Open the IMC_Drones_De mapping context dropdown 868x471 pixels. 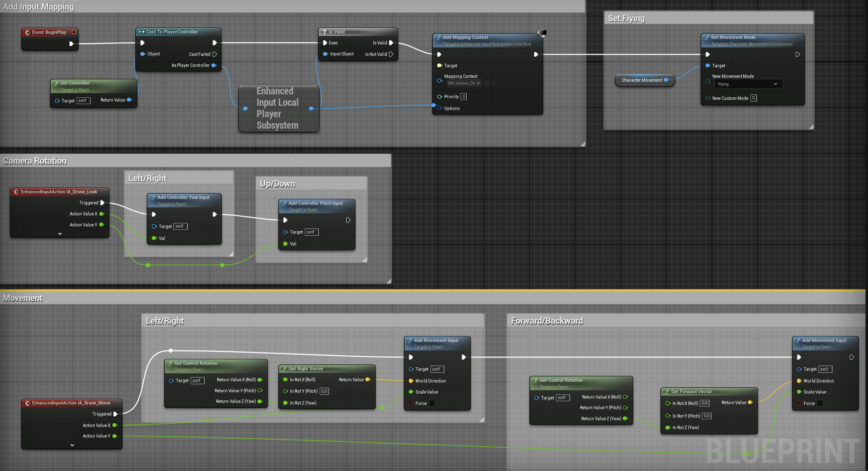464,83
